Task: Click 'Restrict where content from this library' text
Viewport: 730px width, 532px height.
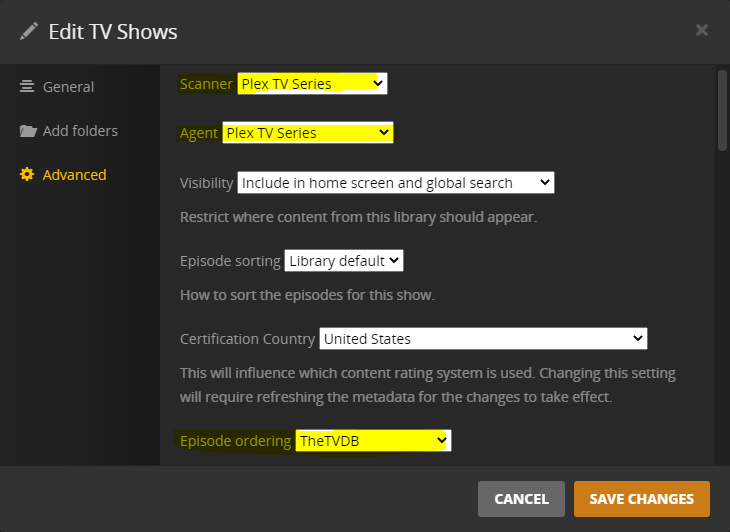Action: (358, 217)
